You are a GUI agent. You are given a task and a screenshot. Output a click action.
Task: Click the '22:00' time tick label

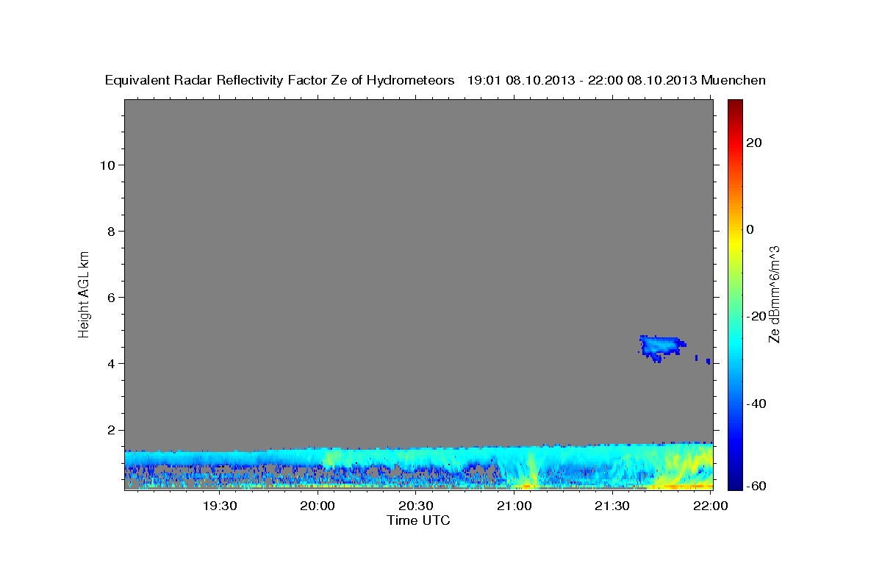tap(710, 506)
